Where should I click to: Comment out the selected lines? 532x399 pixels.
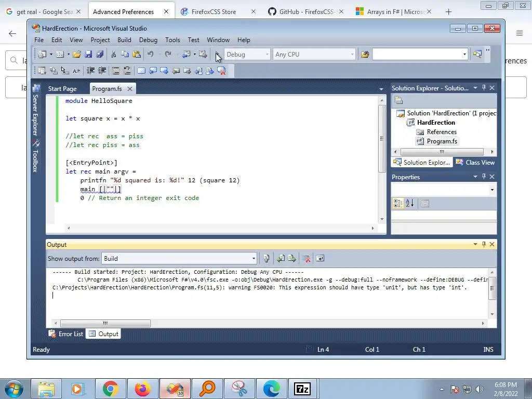point(116,71)
